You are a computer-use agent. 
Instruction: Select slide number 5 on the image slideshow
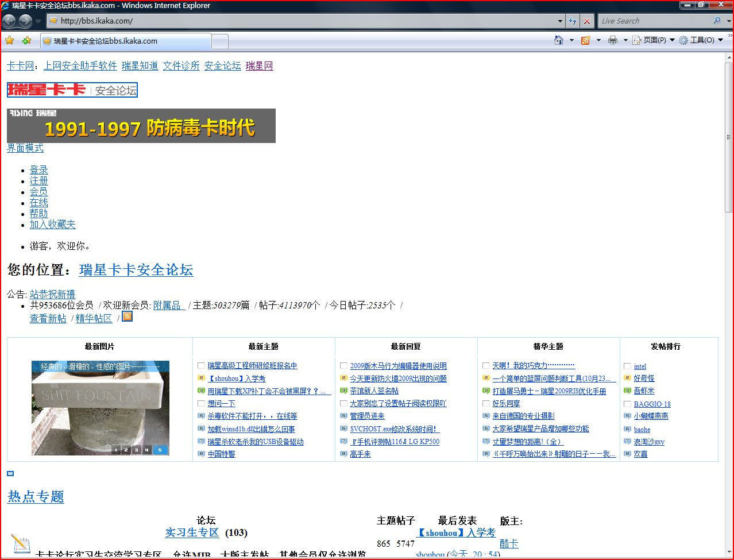pyautogui.click(x=160, y=450)
